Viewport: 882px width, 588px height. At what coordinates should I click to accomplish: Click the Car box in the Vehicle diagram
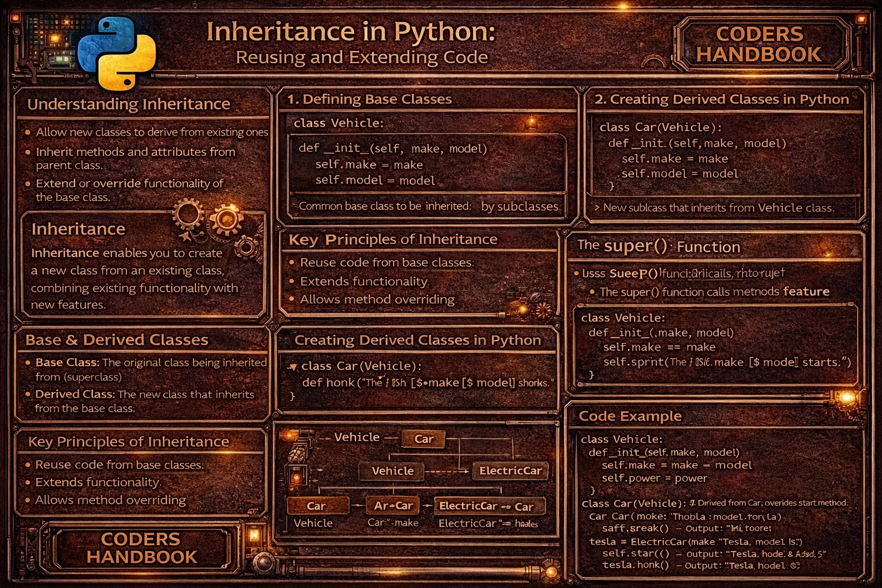[423, 439]
